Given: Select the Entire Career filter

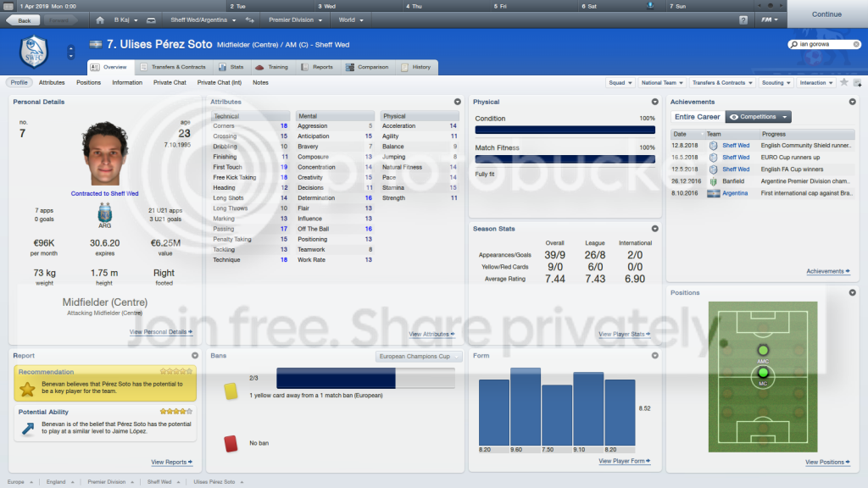Looking at the screenshot, I should point(697,117).
